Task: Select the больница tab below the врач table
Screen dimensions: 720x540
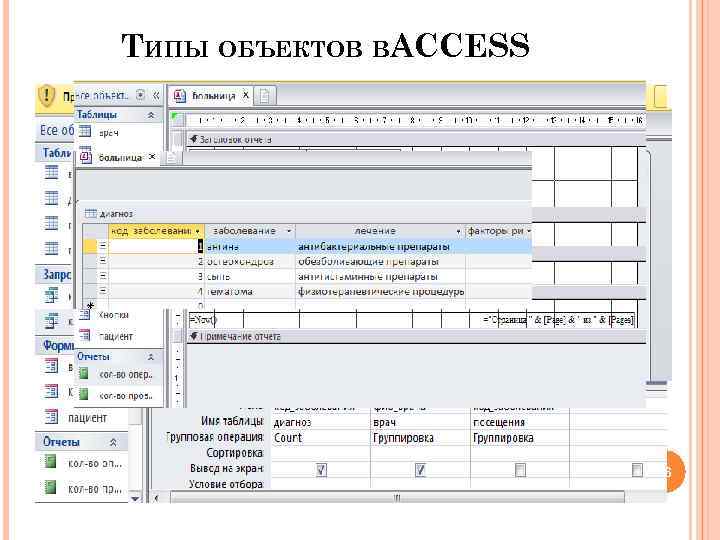Action: (119, 158)
